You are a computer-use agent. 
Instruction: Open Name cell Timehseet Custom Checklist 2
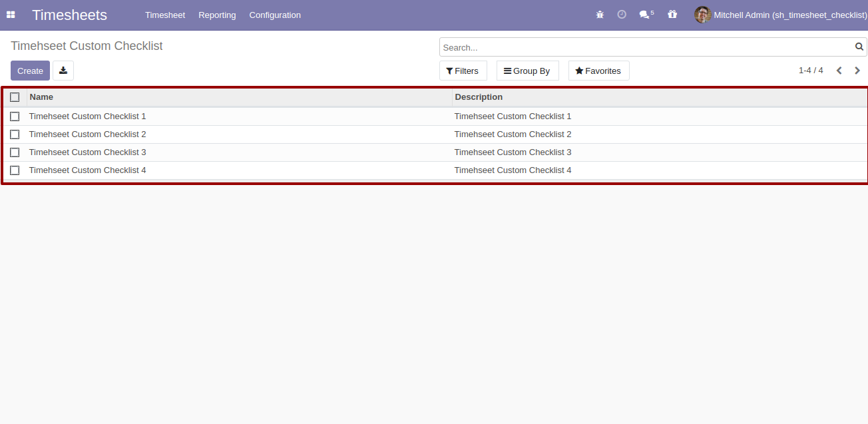click(239, 134)
